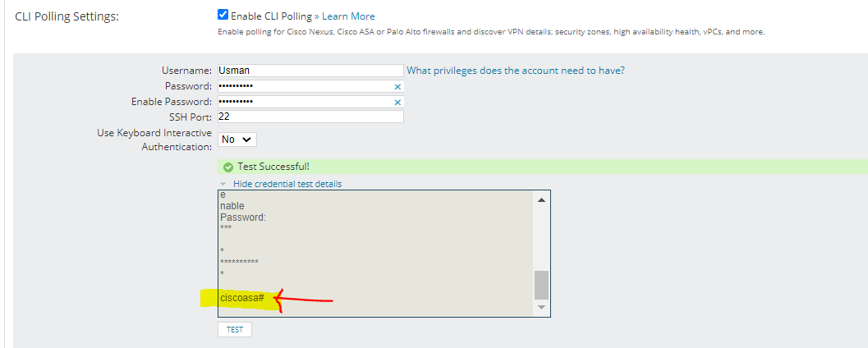This screenshot has width=868, height=348.
Task: Click the credential details scrollbar thumb
Action: pos(541,285)
